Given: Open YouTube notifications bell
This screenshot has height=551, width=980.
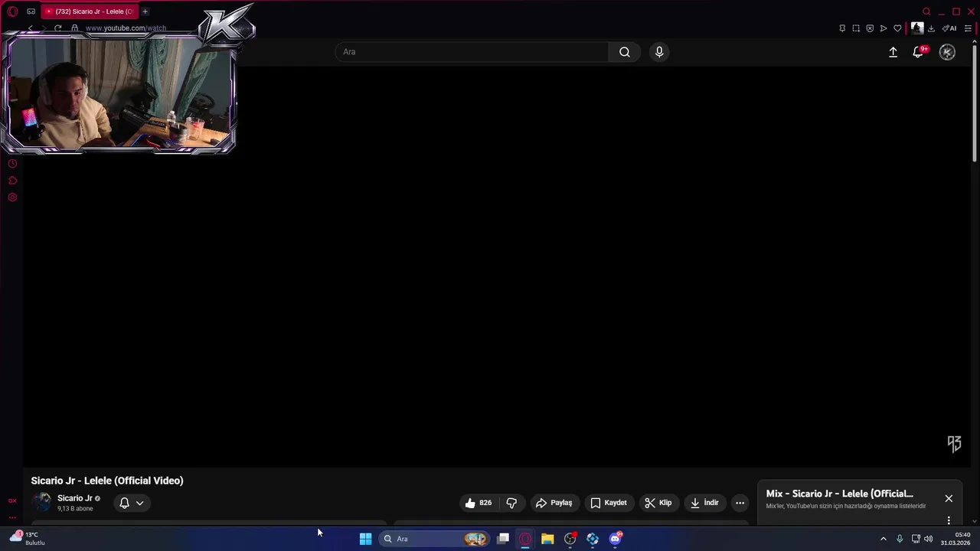Looking at the screenshot, I should coord(918,52).
